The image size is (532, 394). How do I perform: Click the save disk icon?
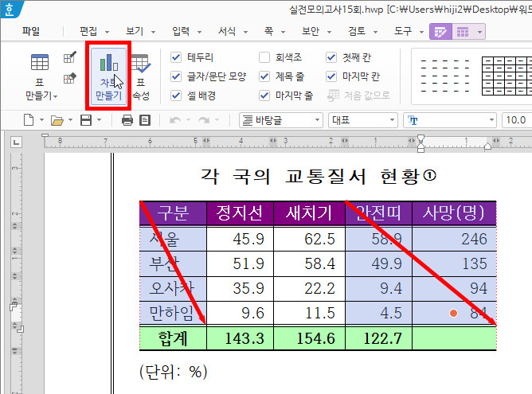86,120
